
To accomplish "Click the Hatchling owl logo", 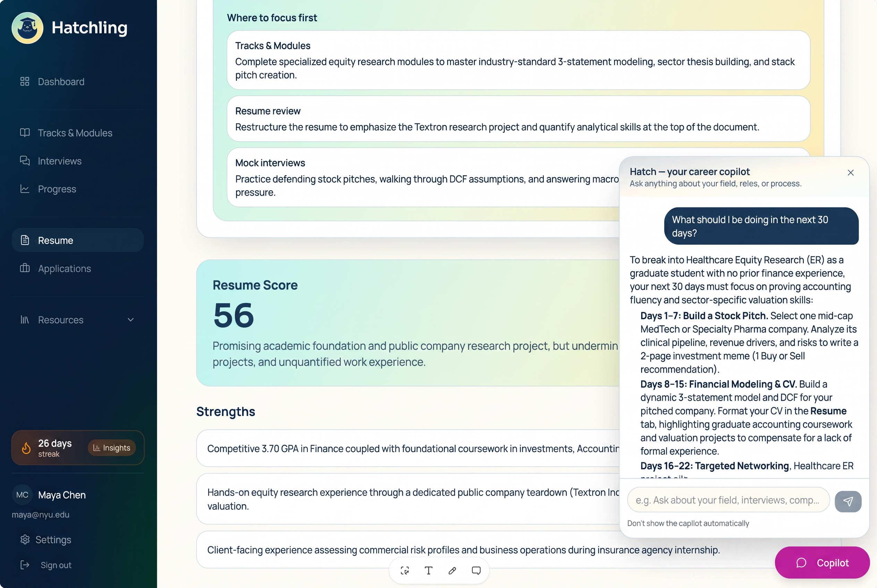I will pos(27,28).
